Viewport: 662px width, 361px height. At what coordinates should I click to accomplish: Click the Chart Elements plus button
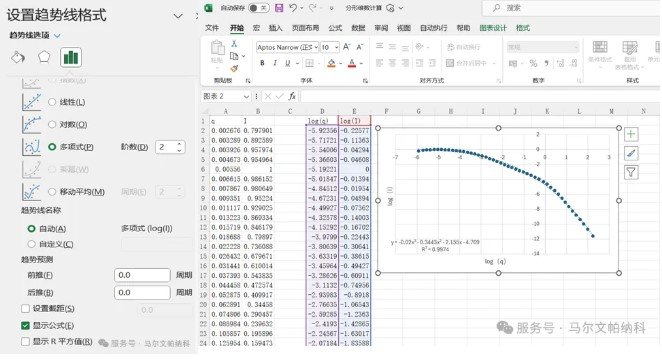tap(631, 134)
